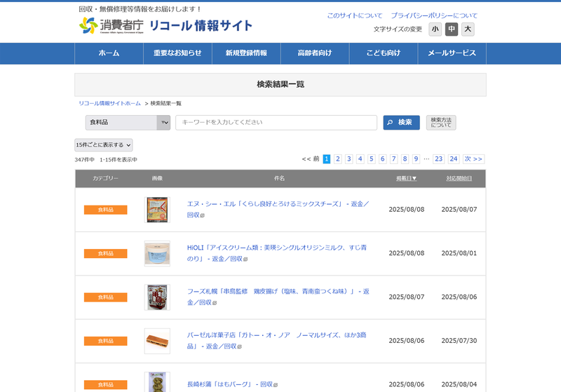
Task: Open このサイトについて link
Action: 355,15
